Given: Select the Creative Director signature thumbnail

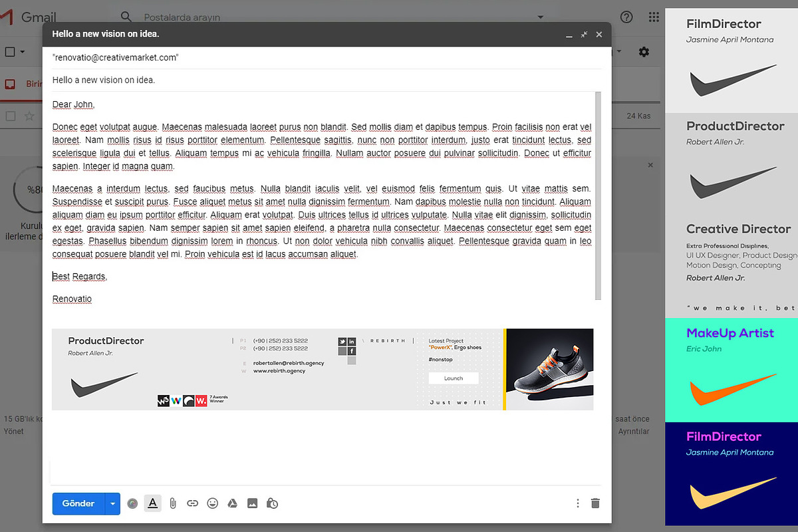Looking at the screenshot, I should [731, 267].
